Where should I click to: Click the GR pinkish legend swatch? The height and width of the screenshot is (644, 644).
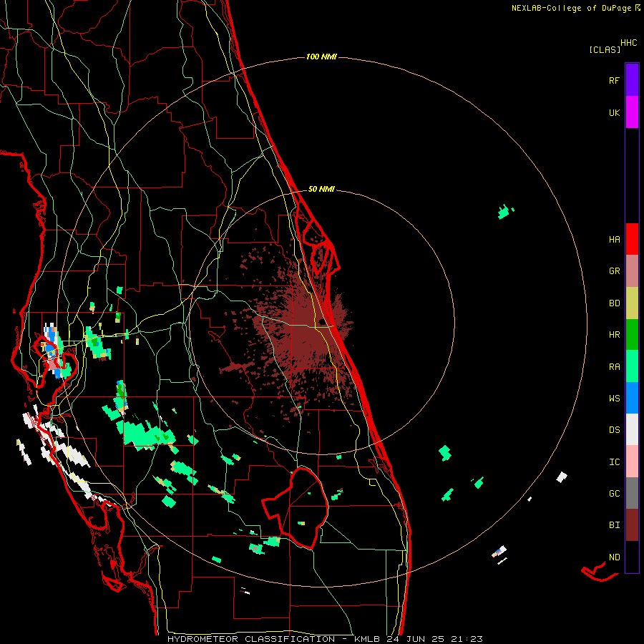tap(632, 271)
